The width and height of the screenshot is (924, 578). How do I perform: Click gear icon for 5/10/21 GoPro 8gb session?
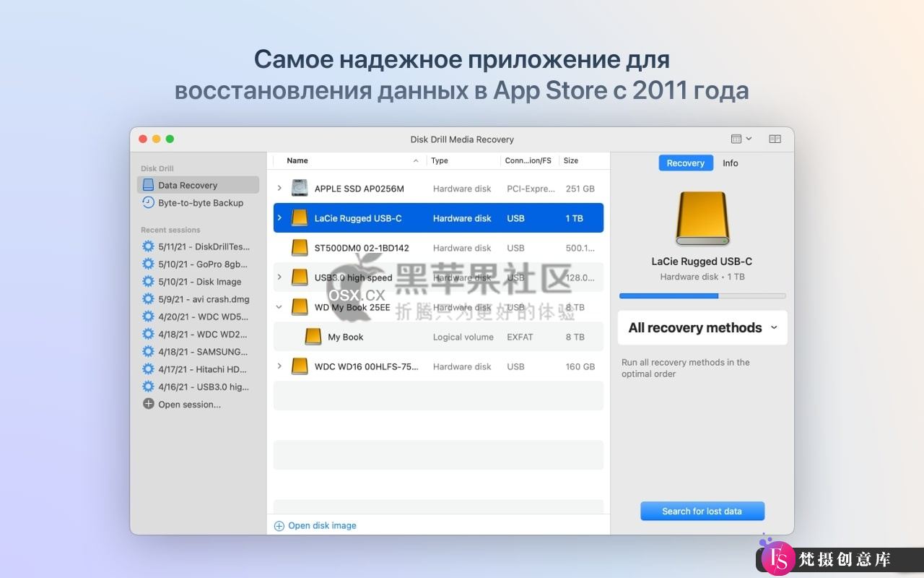point(148,264)
